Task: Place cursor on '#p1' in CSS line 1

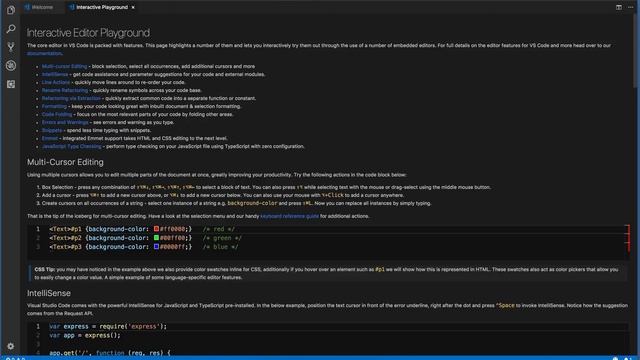Action: coord(76,229)
